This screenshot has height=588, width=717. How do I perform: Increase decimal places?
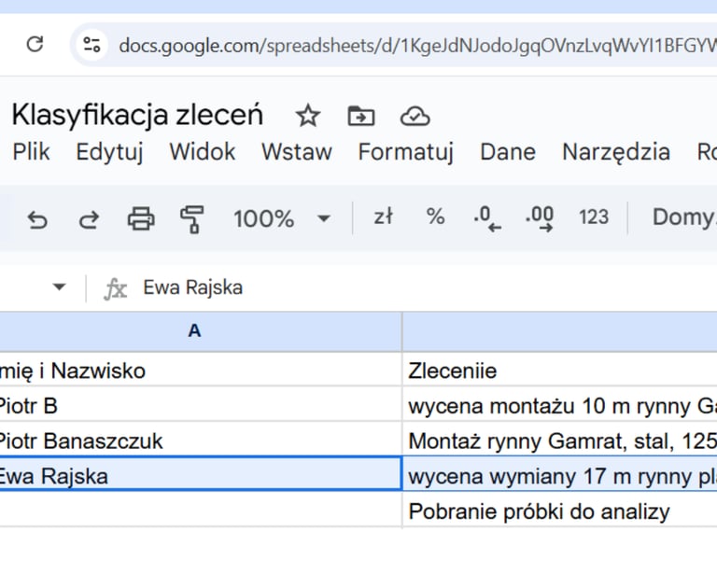pyautogui.click(x=540, y=218)
